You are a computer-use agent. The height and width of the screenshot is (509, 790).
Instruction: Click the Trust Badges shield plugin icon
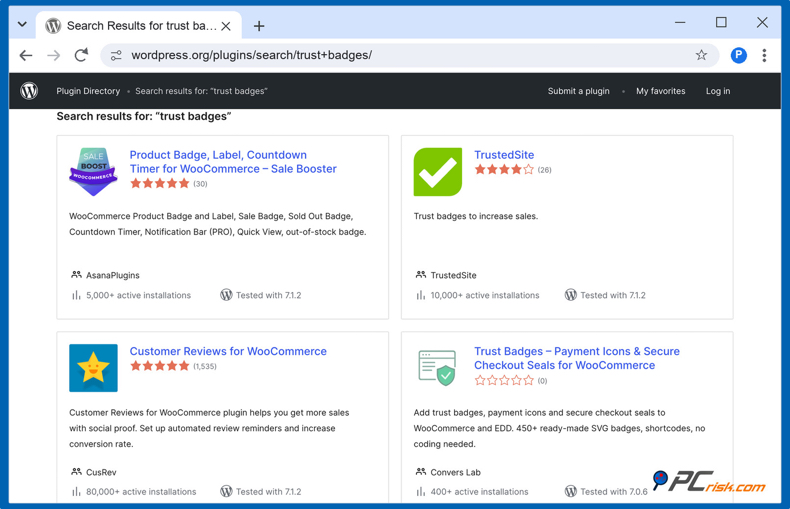click(x=438, y=368)
